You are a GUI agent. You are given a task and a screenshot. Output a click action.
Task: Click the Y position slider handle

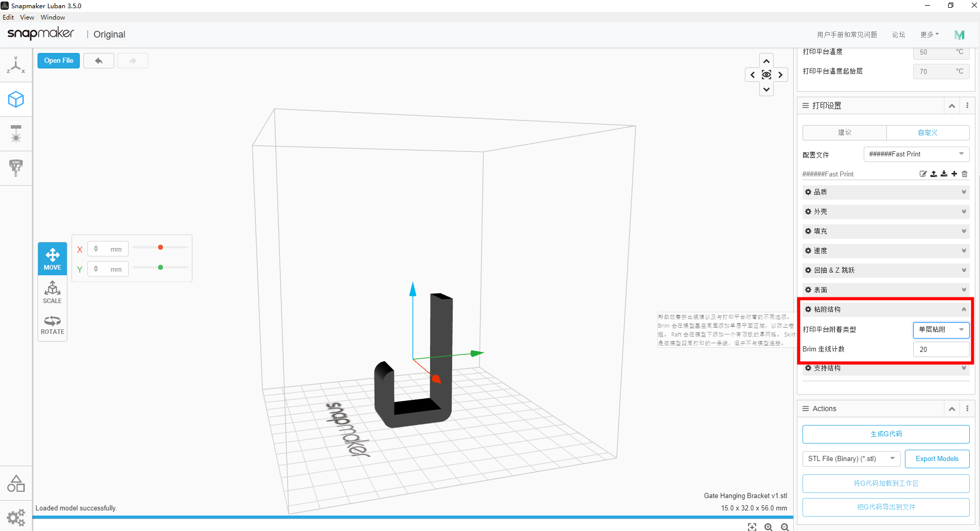point(161,268)
